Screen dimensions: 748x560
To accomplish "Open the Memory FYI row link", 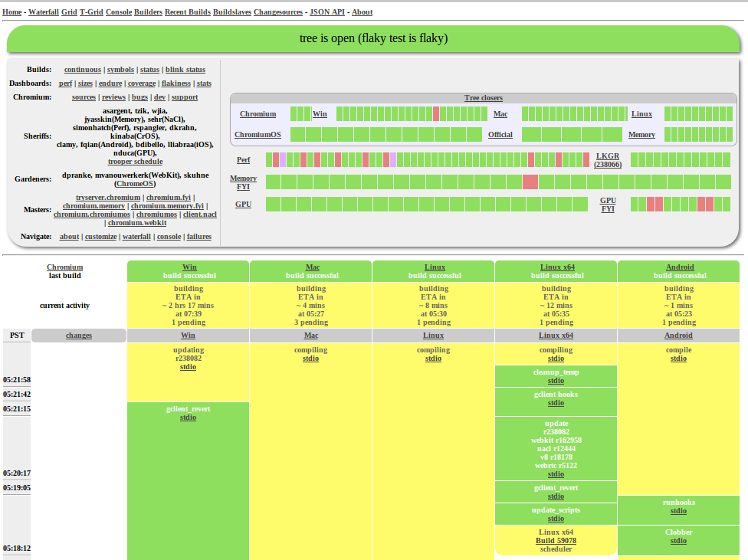I will pos(243,182).
